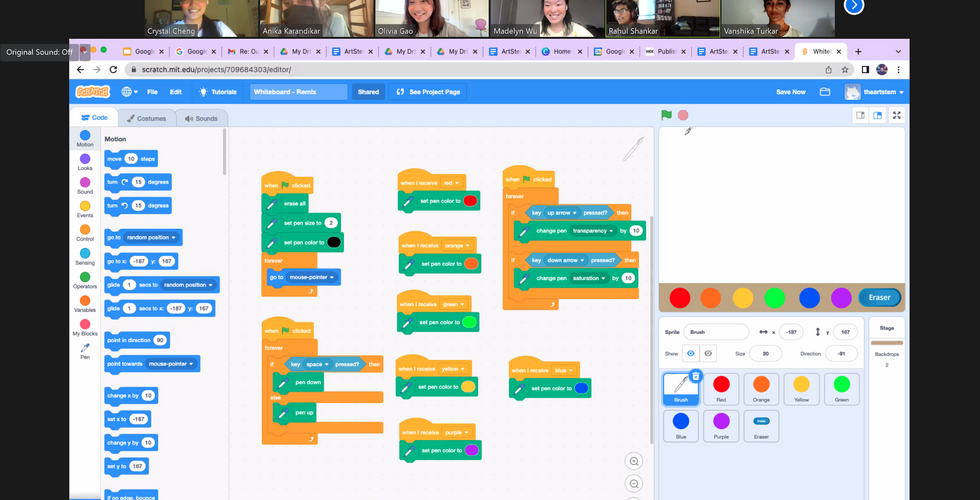Click the Eraser button on stage
Viewport: 980px width, 500px height.
pyautogui.click(x=879, y=298)
